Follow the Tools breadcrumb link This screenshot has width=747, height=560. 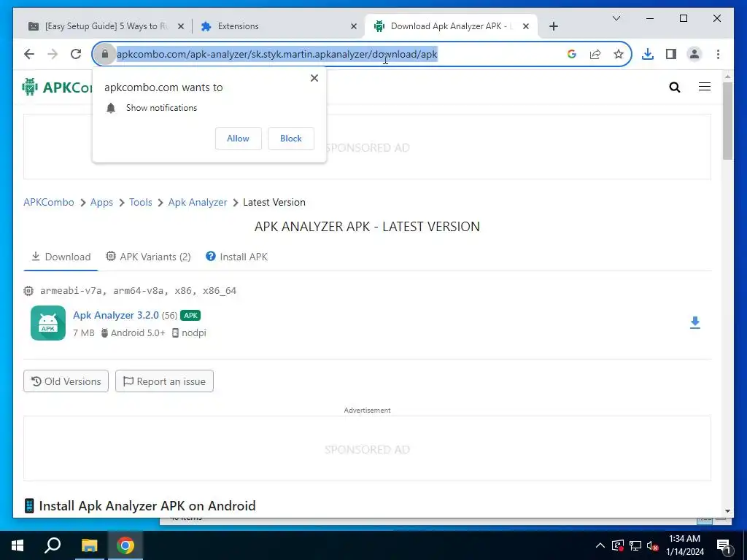[x=141, y=202]
